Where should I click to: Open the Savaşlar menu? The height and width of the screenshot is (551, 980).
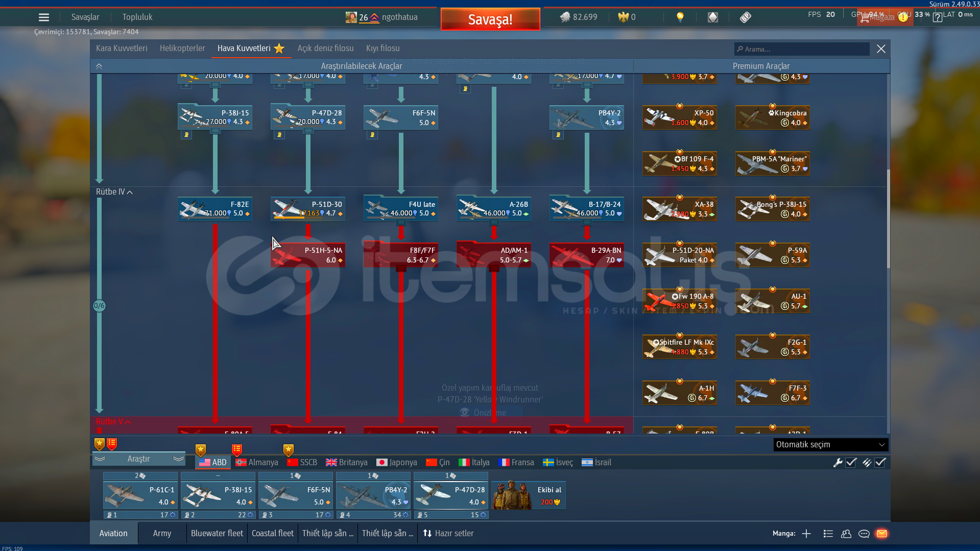85,17
